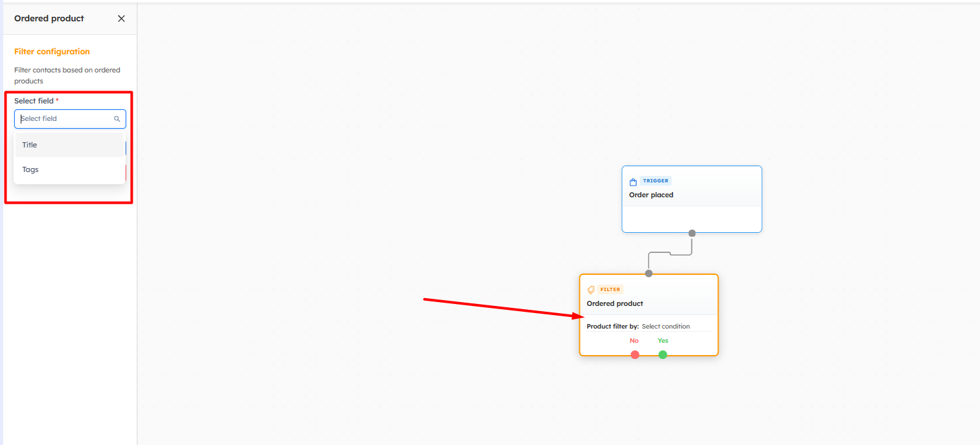Screen dimensions: 980x445
Task: Click the Yes branch label
Action: (663, 341)
